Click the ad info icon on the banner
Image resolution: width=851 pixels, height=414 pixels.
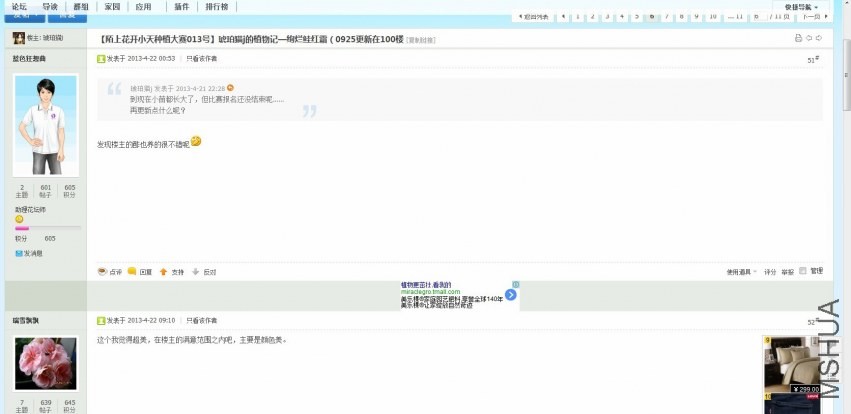tap(516, 284)
